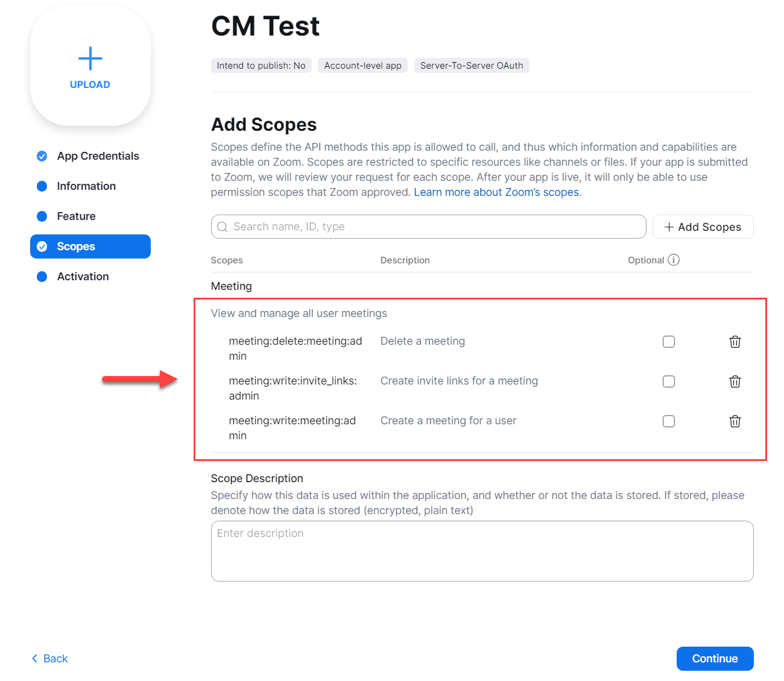Open Learn more about Zoom's scopes link
Viewport: 784px width, 681px height.
coord(498,192)
